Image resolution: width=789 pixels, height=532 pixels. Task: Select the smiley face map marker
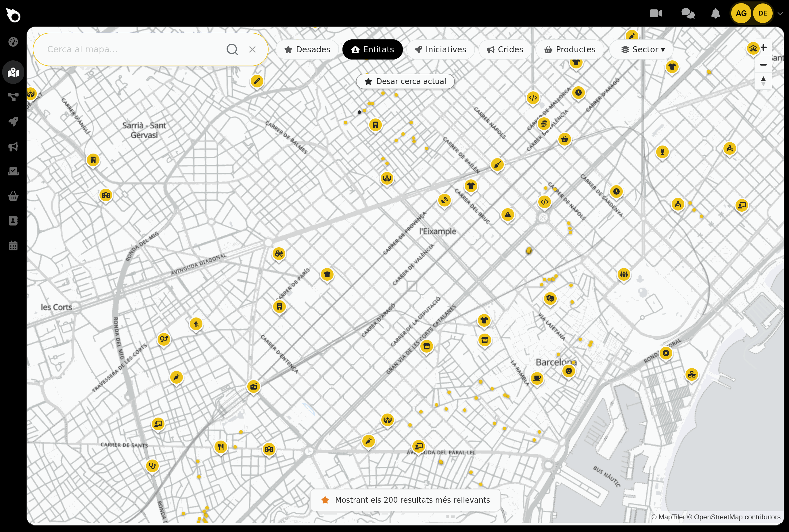[x=569, y=371]
